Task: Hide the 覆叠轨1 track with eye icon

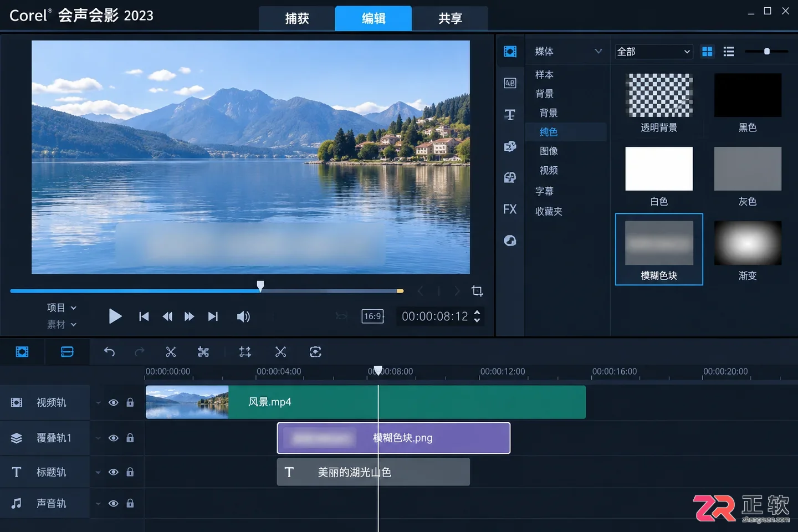Action: click(x=114, y=438)
